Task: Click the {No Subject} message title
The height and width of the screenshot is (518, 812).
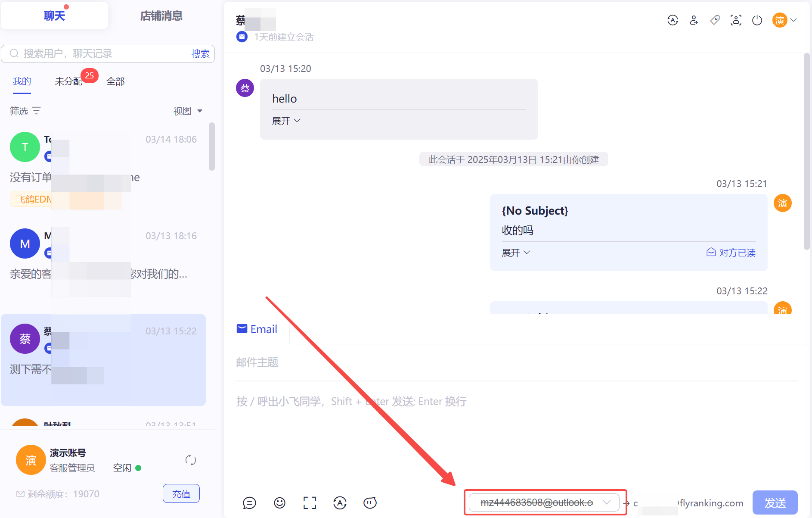Action: click(535, 210)
